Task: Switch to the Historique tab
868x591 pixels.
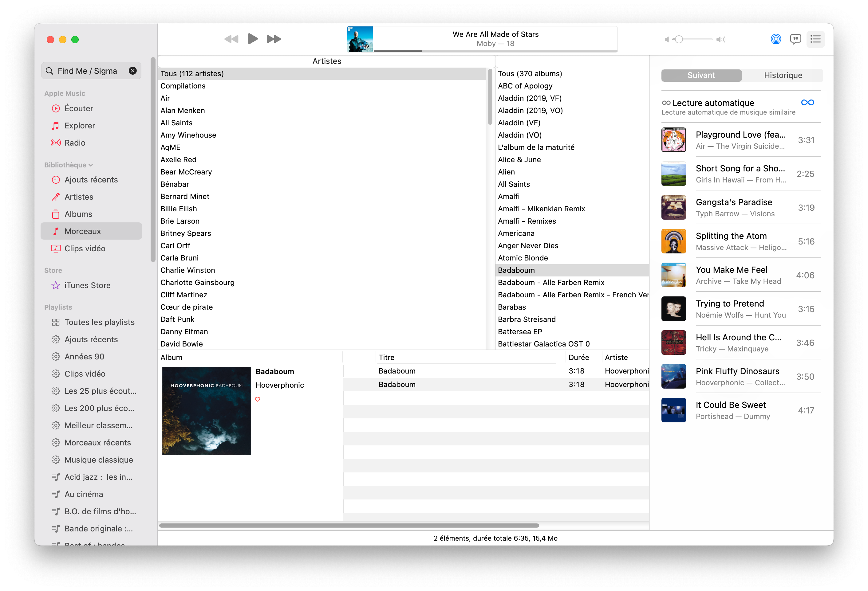Action: (783, 75)
